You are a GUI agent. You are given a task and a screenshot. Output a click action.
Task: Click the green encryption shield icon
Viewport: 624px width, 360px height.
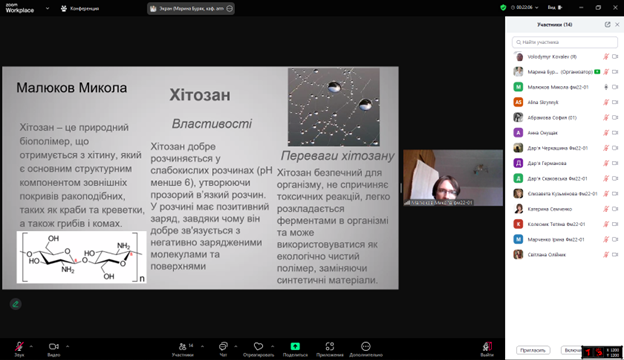503,8
